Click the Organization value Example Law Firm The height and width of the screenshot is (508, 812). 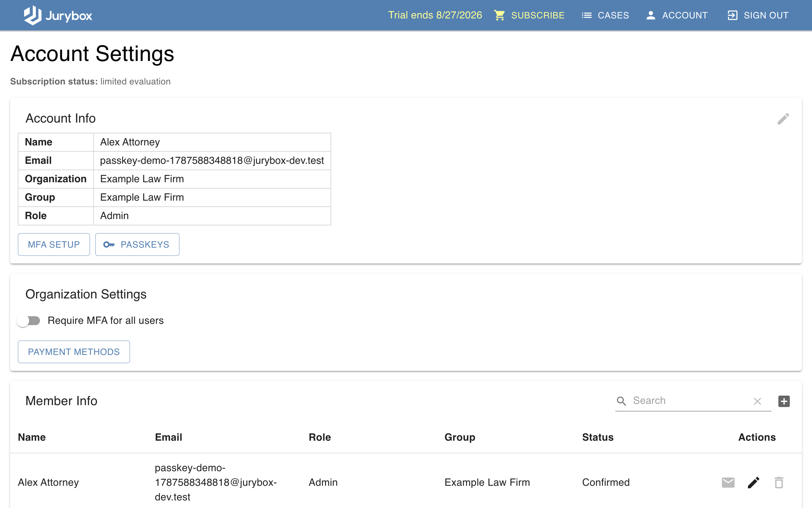point(142,179)
